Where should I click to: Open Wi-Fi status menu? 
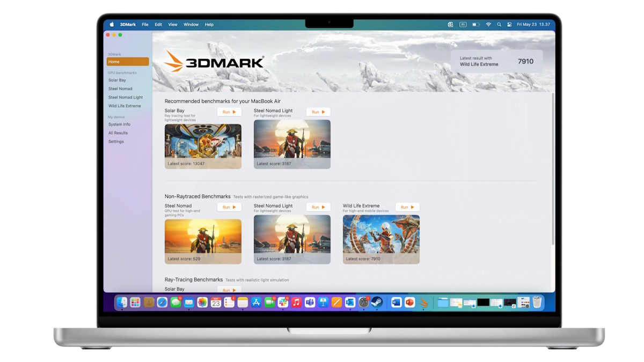pyautogui.click(x=488, y=24)
